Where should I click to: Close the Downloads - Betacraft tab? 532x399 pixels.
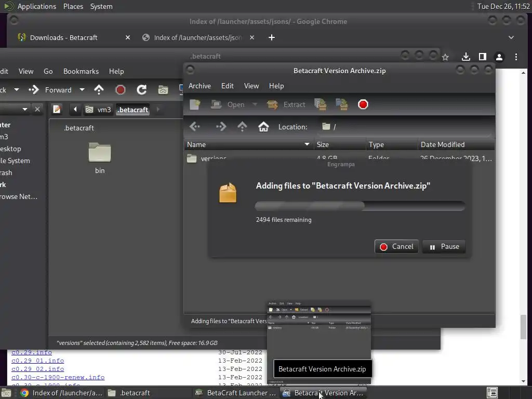pos(128,37)
